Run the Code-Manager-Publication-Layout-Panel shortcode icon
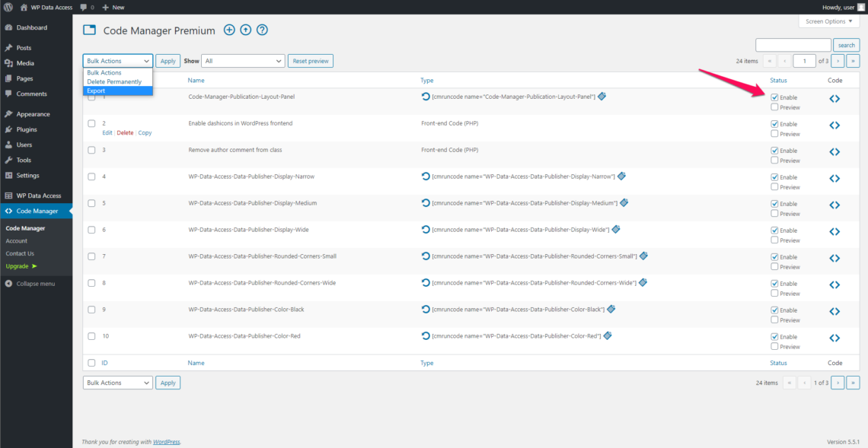Viewport: 868px width, 448px height. click(x=426, y=96)
